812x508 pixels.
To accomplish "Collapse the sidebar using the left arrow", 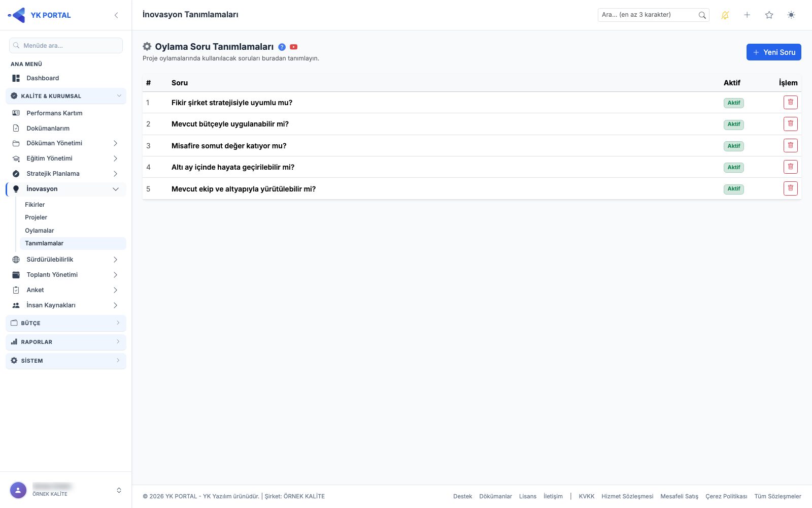I will [x=116, y=15].
